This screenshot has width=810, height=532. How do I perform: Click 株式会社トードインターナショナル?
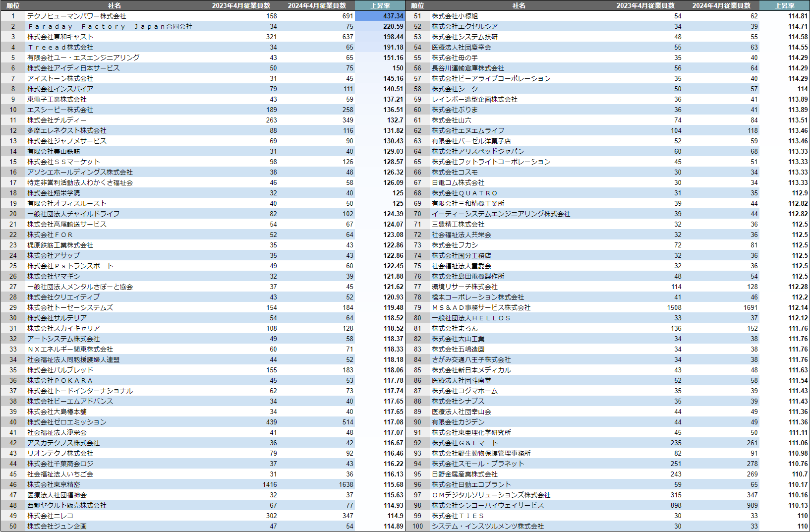pyautogui.click(x=80, y=391)
